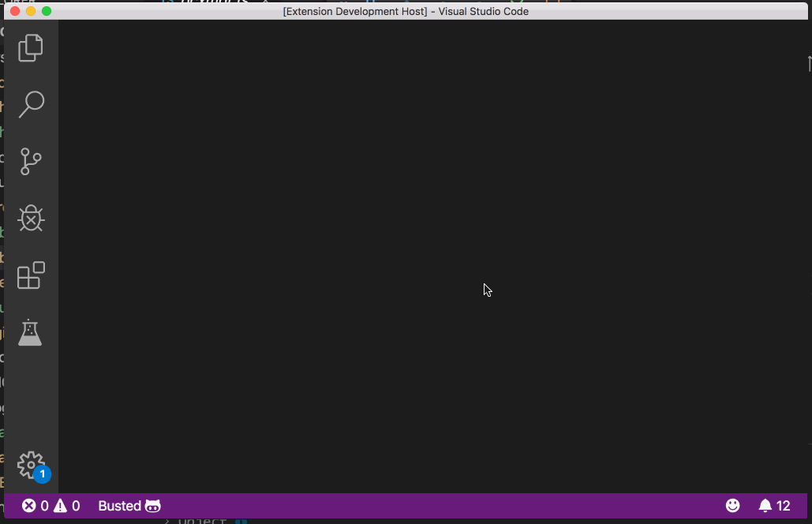Open the notifications bell showing 12
The height and width of the screenshot is (524, 812).
pyautogui.click(x=774, y=506)
